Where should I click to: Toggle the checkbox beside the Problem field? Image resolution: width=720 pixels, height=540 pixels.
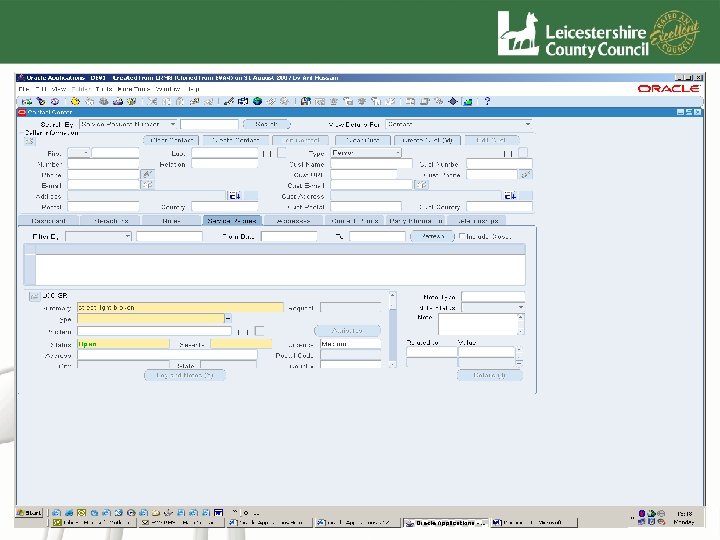point(259,331)
